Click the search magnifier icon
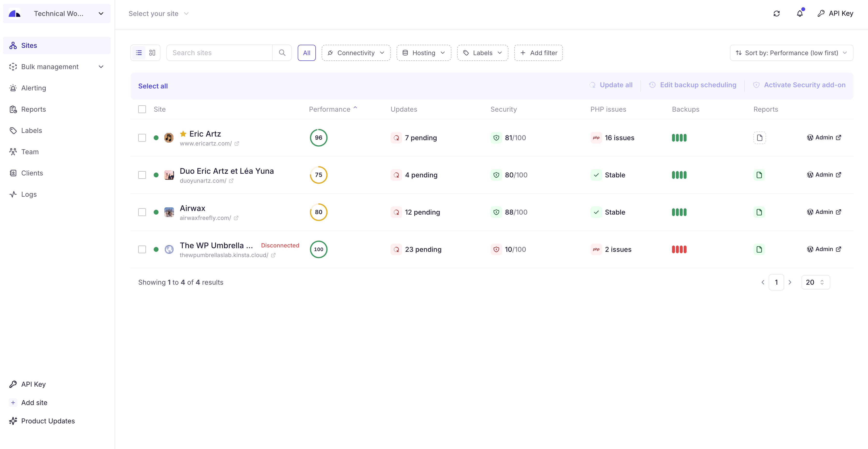The width and height of the screenshot is (868, 449). [x=282, y=53]
